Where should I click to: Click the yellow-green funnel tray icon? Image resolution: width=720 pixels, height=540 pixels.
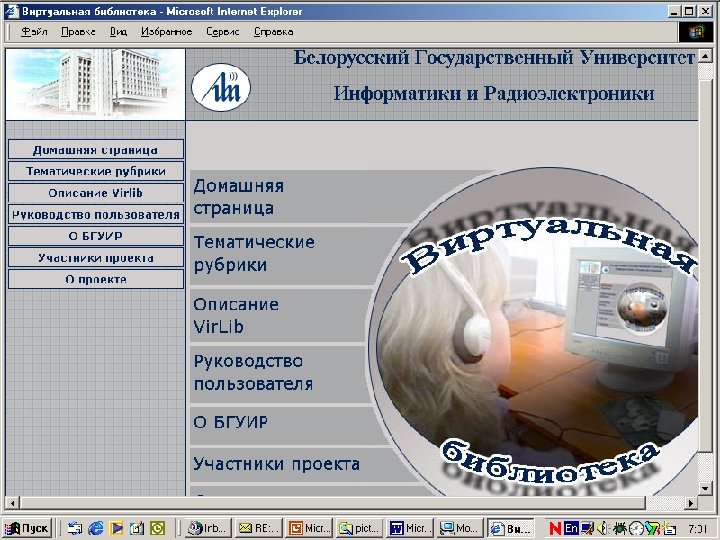[653, 529]
